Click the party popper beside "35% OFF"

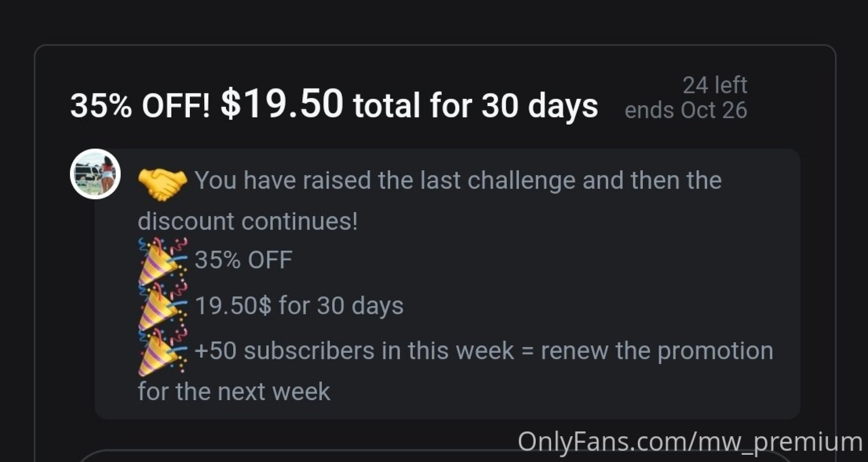click(162, 261)
